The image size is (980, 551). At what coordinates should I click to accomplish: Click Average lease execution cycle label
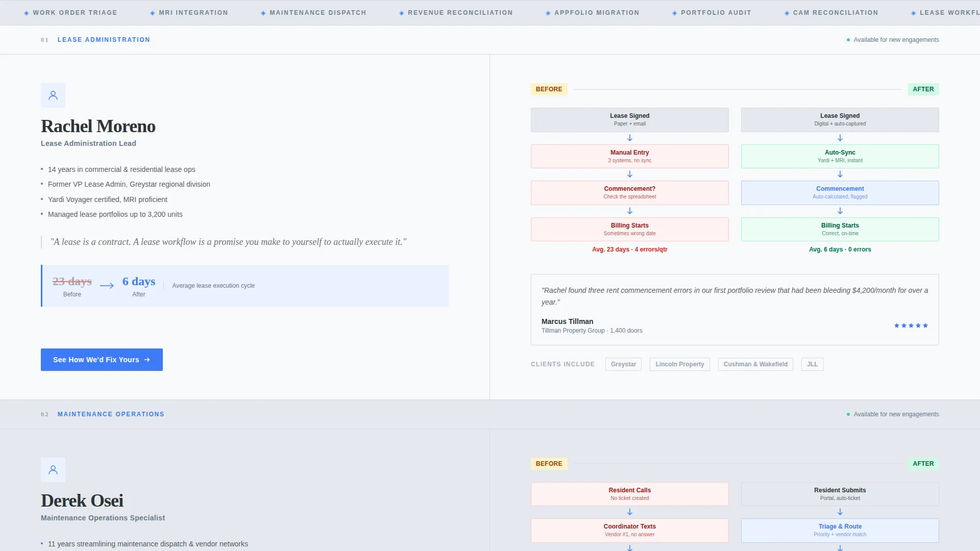point(213,286)
